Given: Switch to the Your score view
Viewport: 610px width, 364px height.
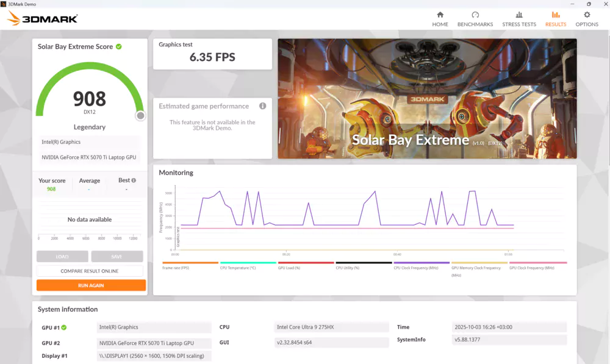Looking at the screenshot, I should tap(52, 180).
